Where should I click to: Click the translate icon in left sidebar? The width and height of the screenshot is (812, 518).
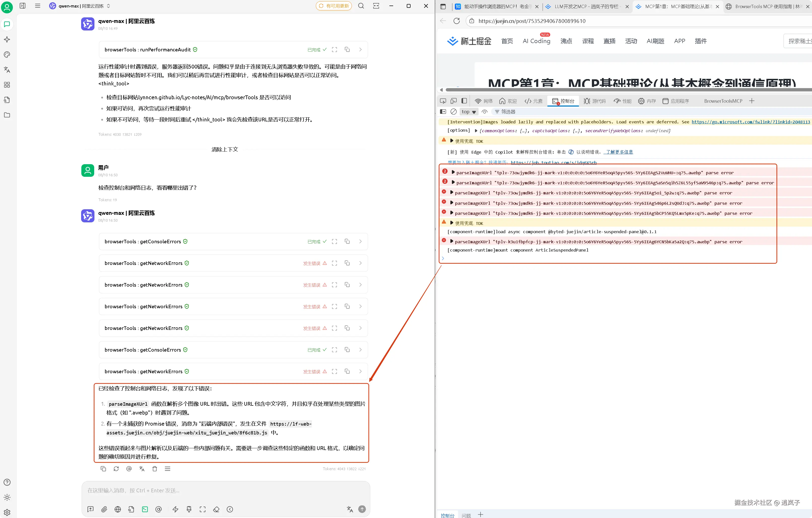[x=7, y=70]
